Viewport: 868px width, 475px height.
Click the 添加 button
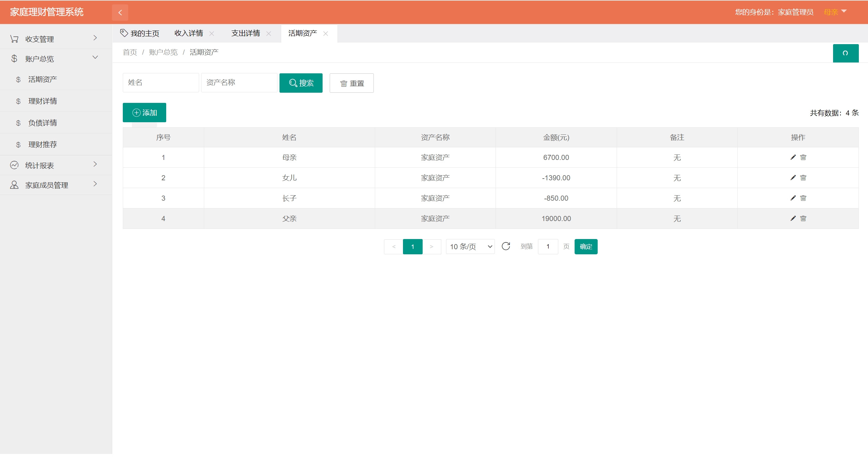point(144,112)
